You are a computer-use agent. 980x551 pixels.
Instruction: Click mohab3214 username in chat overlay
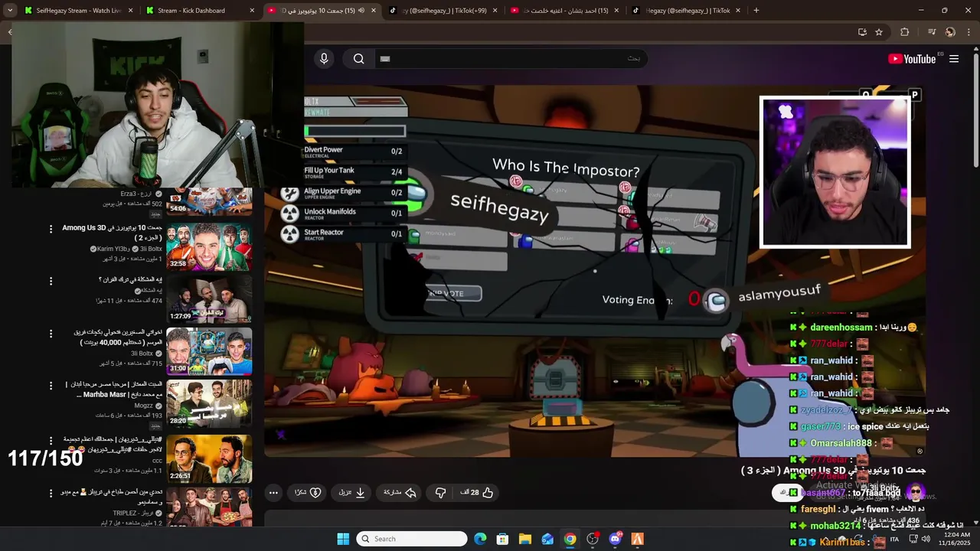(x=835, y=526)
